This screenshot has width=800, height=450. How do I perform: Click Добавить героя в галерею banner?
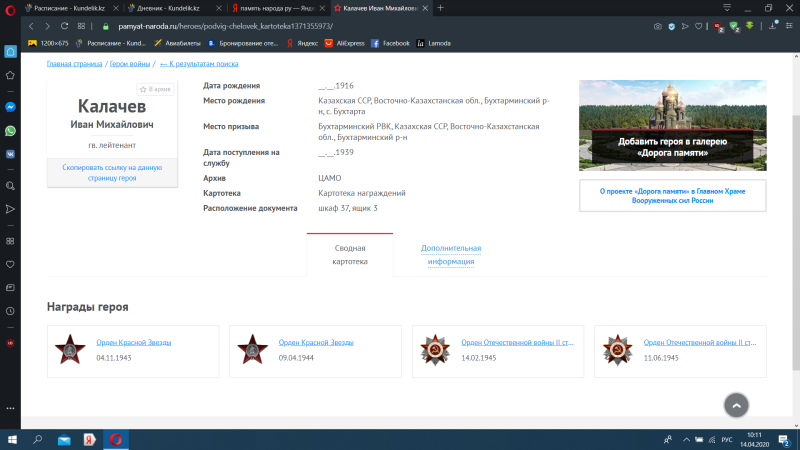coord(672,126)
